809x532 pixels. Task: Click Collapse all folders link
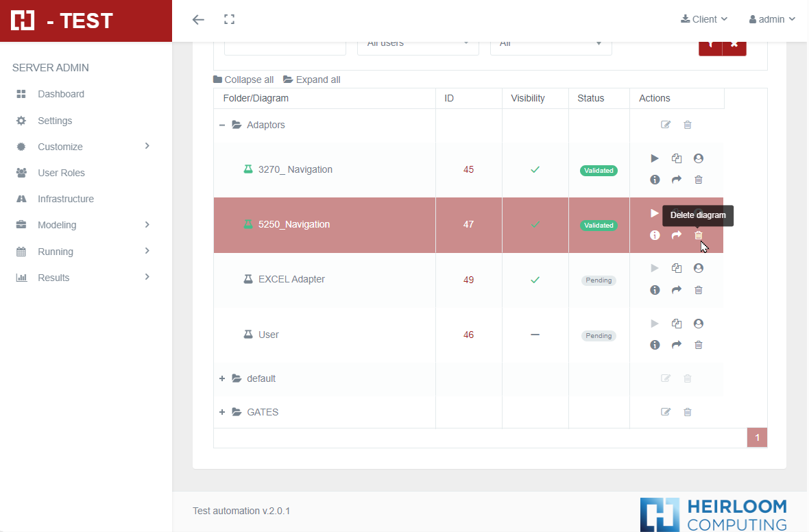(243, 80)
